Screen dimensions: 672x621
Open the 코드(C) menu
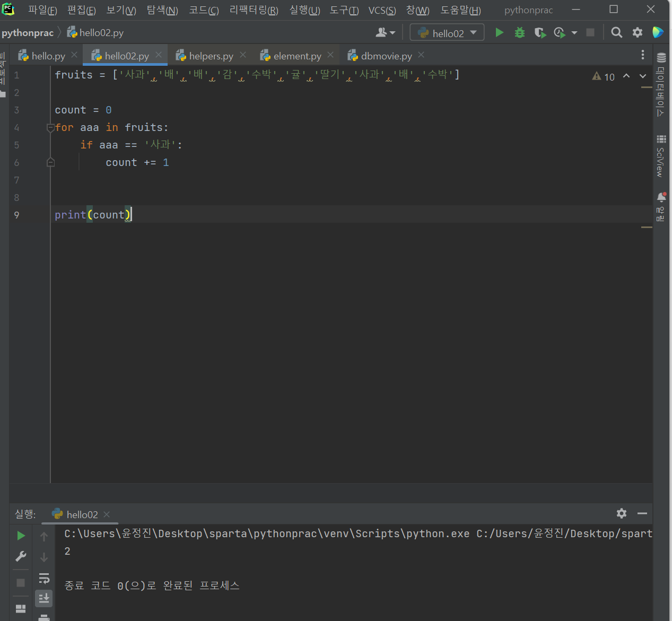pos(204,10)
